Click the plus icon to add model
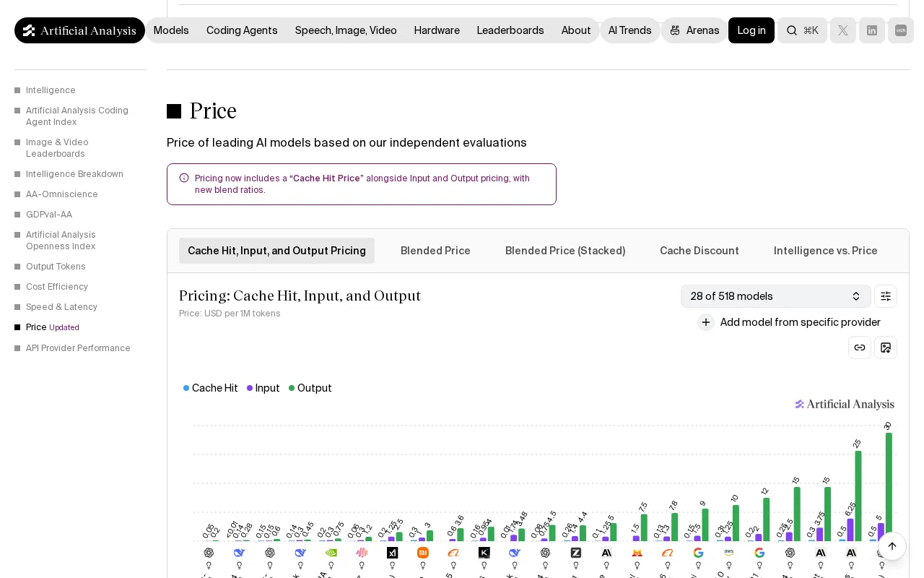Image resolution: width=924 pixels, height=578 pixels. point(706,322)
